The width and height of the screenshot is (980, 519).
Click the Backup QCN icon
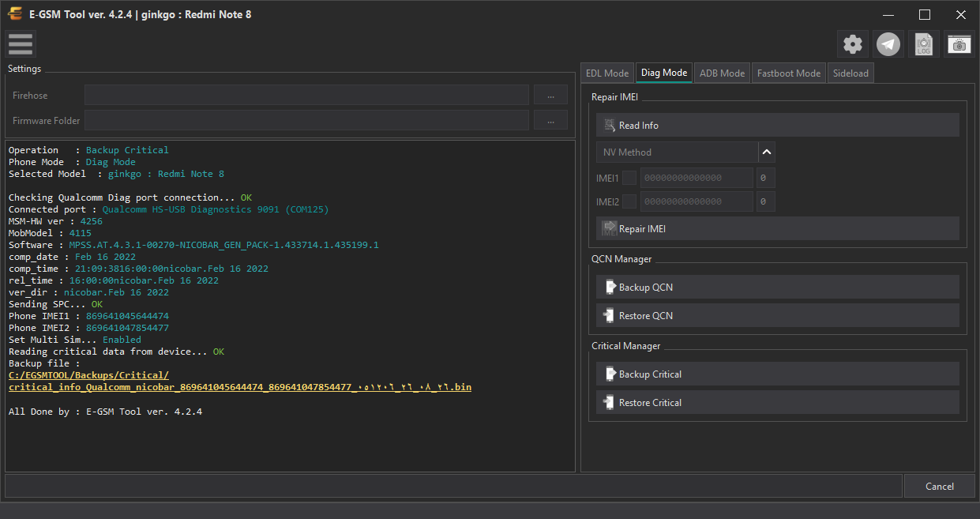610,287
